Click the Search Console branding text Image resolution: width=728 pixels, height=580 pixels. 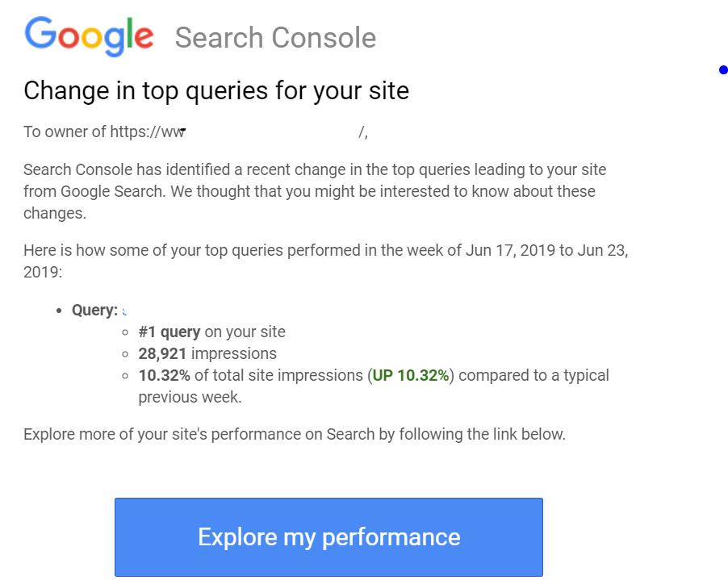point(274,38)
